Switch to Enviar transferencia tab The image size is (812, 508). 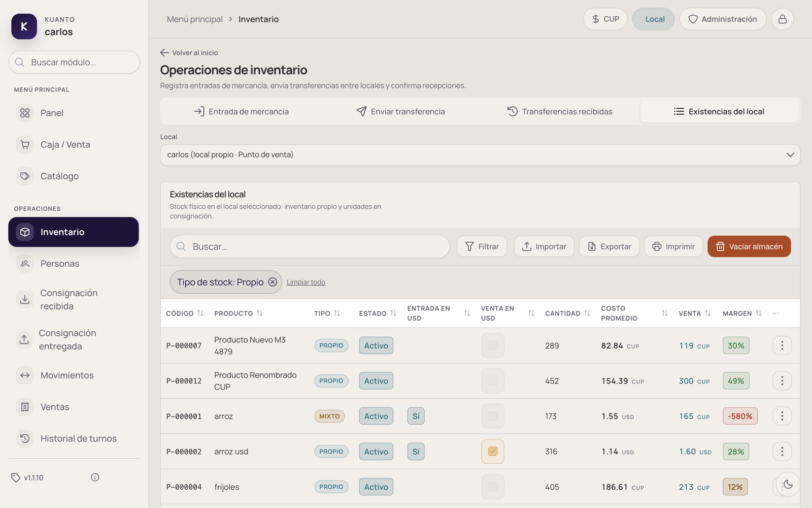click(x=400, y=112)
